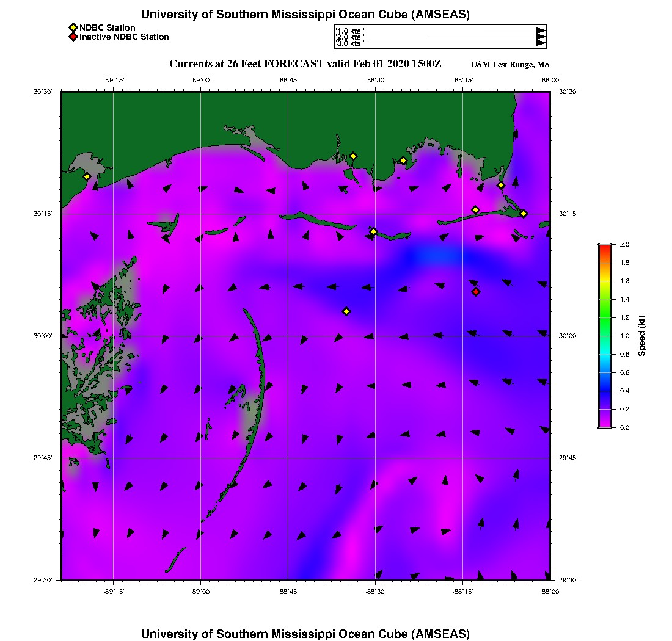Click the bottom 'Ocean Cube (AMSEAS)' footer title
672x641 pixels.
(x=305, y=634)
